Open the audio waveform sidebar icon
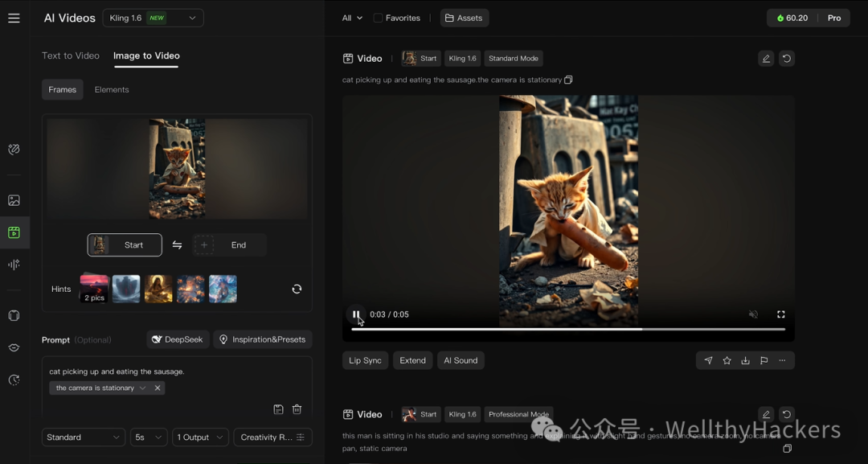868x464 pixels. pyautogui.click(x=14, y=265)
